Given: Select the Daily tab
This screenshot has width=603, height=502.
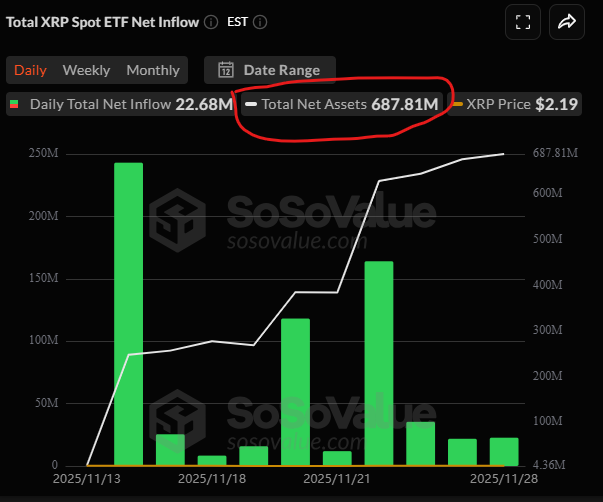Looking at the screenshot, I should tap(30, 70).
